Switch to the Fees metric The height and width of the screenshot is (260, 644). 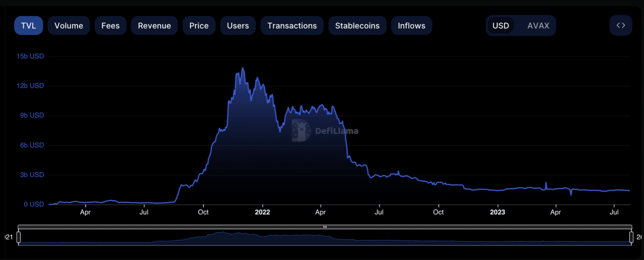click(110, 26)
